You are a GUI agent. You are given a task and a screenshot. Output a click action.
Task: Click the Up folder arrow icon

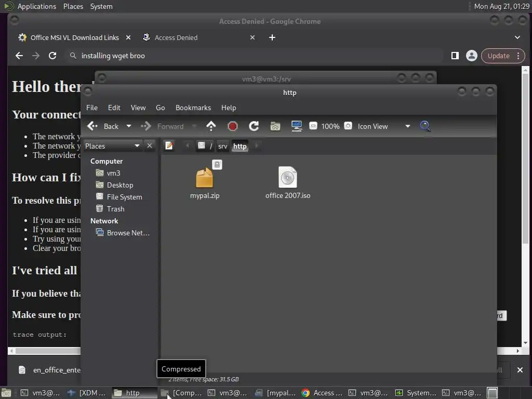pos(211,126)
